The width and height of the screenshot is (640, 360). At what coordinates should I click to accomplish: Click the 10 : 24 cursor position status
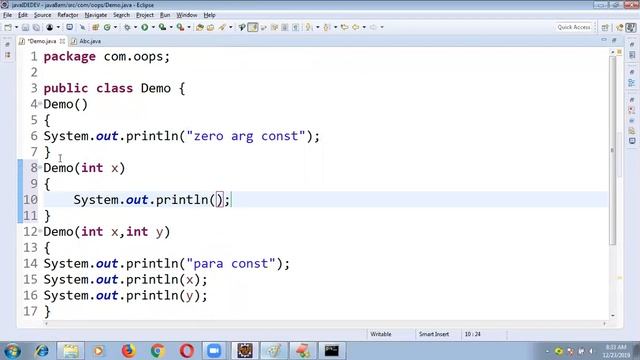pyautogui.click(x=472, y=334)
